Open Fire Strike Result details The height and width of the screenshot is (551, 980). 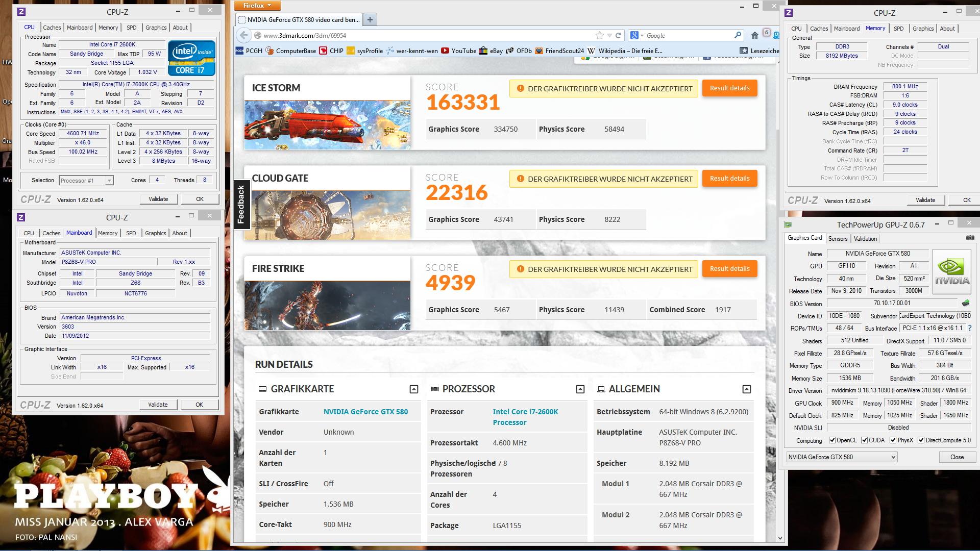(729, 269)
